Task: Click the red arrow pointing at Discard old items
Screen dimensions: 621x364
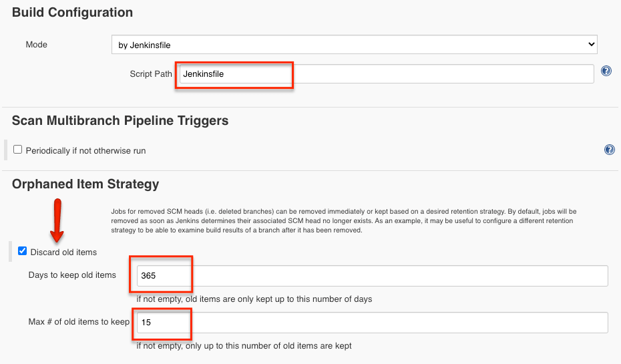Action: click(x=57, y=220)
